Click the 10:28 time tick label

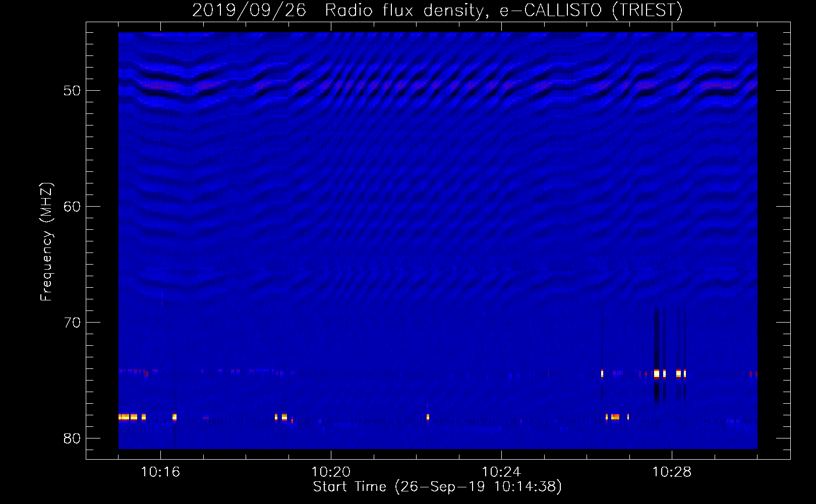coord(672,472)
